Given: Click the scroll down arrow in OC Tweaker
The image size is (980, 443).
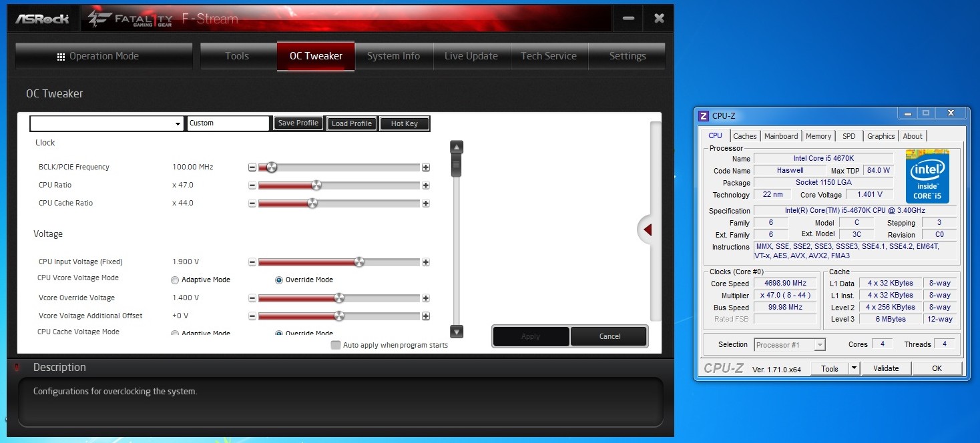Looking at the screenshot, I should tap(457, 331).
